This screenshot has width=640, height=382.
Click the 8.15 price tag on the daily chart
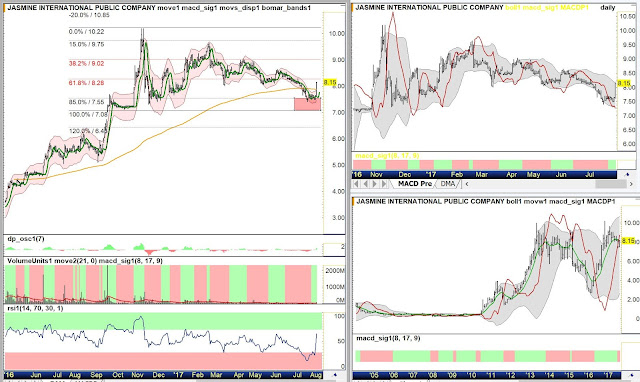(x=624, y=83)
